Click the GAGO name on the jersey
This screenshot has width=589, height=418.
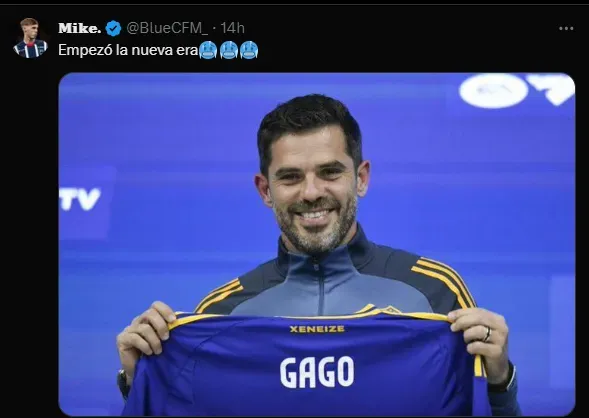click(x=317, y=372)
